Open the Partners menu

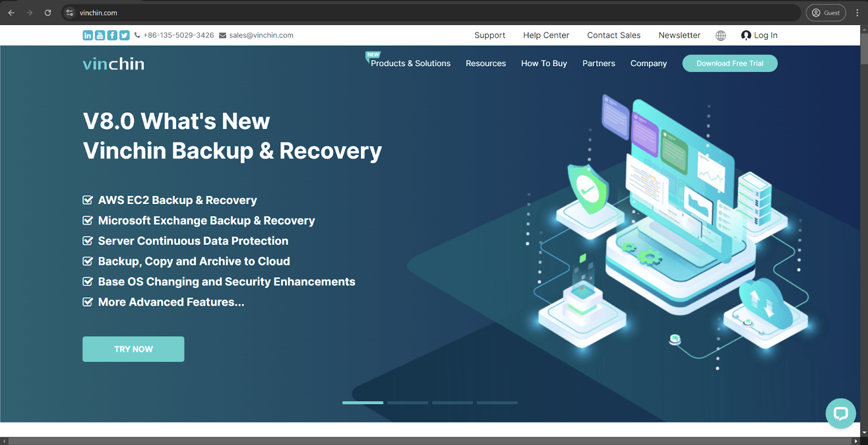point(598,63)
